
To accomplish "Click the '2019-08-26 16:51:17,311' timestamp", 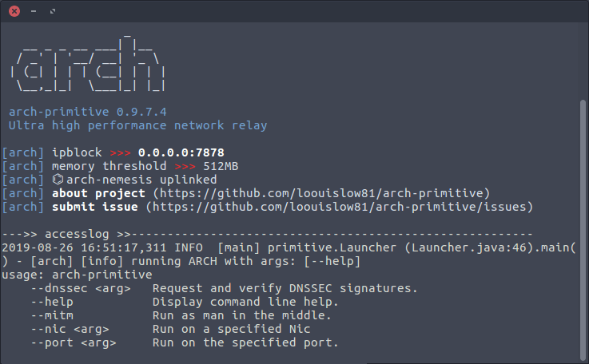I will [x=84, y=247].
